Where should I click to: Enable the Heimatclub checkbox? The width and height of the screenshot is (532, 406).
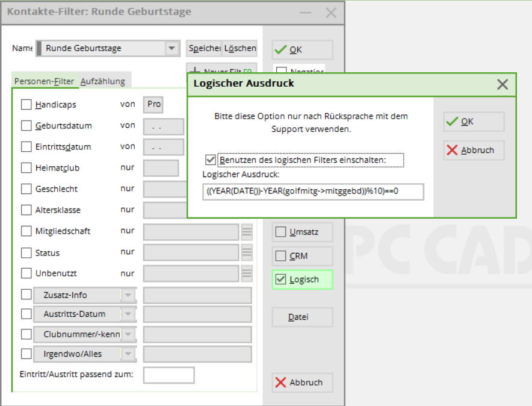[x=26, y=167]
